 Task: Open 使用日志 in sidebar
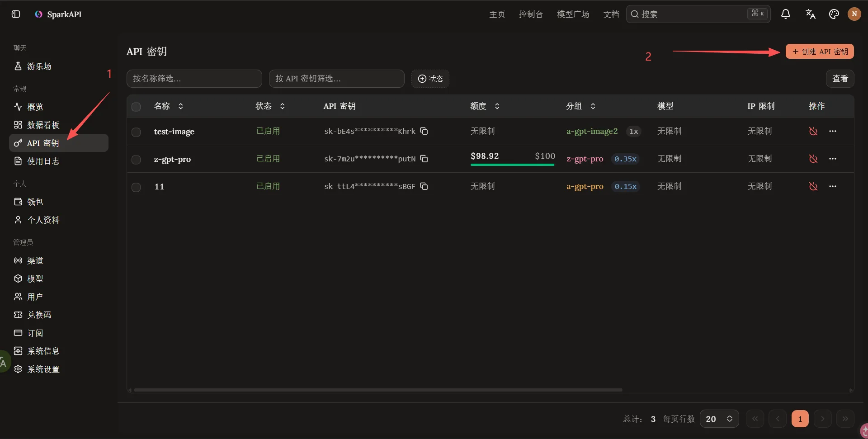click(x=59, y=161)
